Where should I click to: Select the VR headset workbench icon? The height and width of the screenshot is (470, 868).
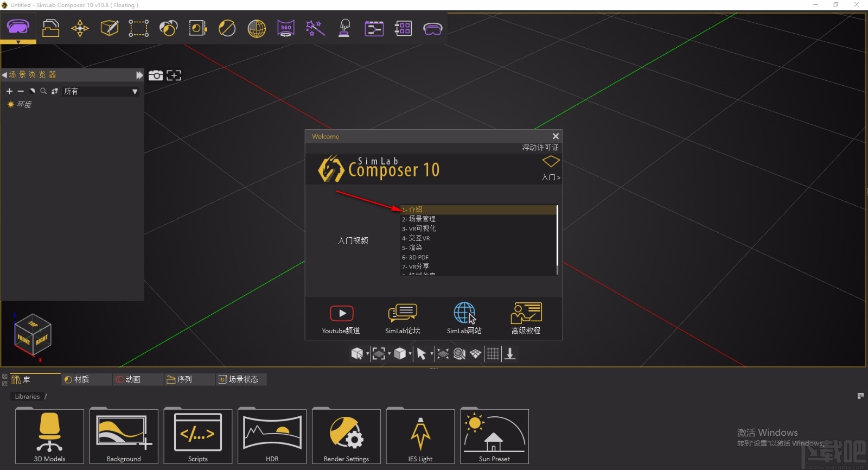[18, 27]
